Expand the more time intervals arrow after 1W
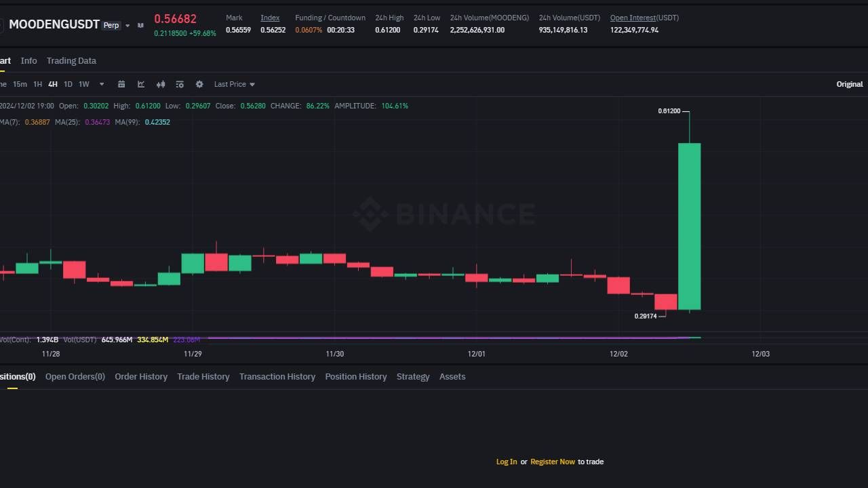Viewport: 868px width, 488px height. tap(102, 84)
